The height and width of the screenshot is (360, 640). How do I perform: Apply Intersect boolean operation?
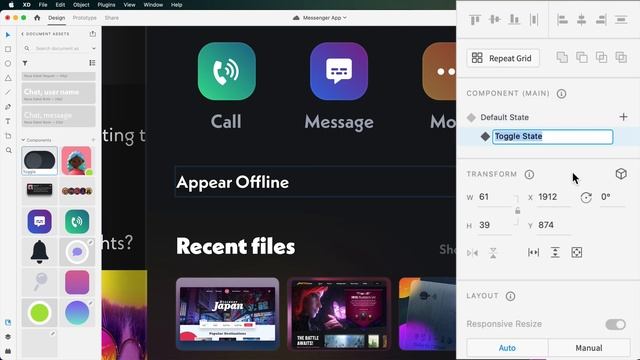[601, 57]
